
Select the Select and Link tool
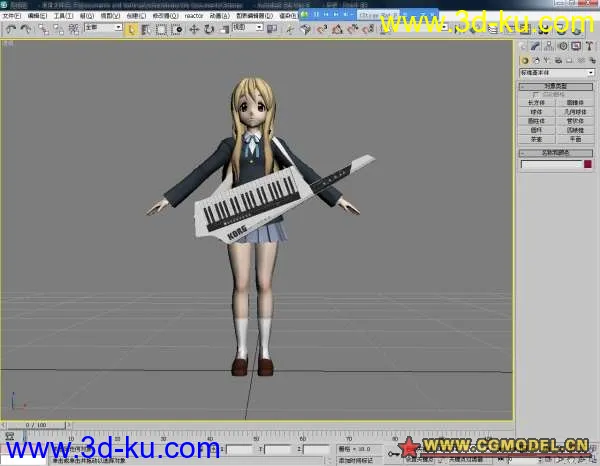tap(43, 29)
